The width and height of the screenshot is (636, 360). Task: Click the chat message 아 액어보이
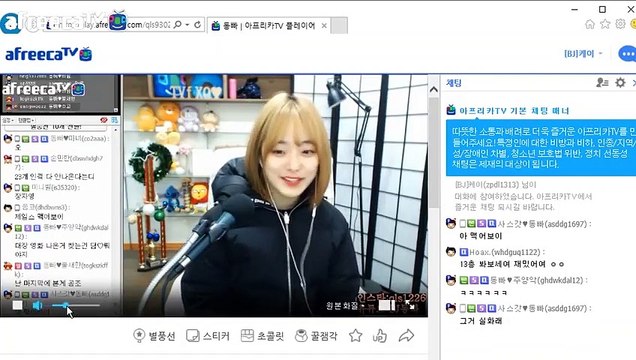click(481, 236)
